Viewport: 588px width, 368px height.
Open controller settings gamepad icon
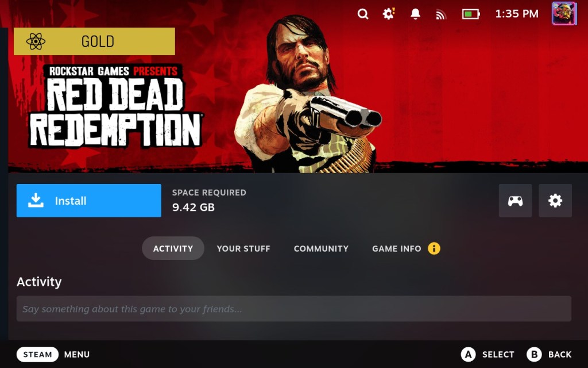click(515, 201)
